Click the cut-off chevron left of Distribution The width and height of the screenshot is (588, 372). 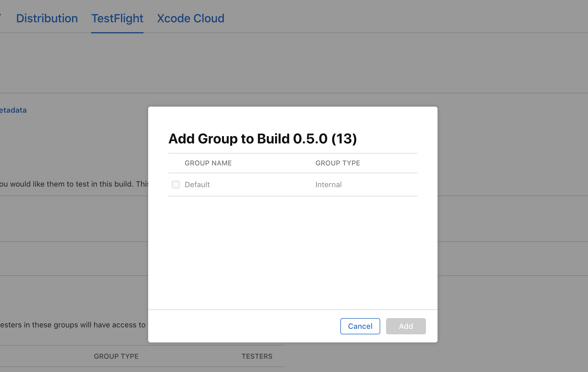(1, 15)
